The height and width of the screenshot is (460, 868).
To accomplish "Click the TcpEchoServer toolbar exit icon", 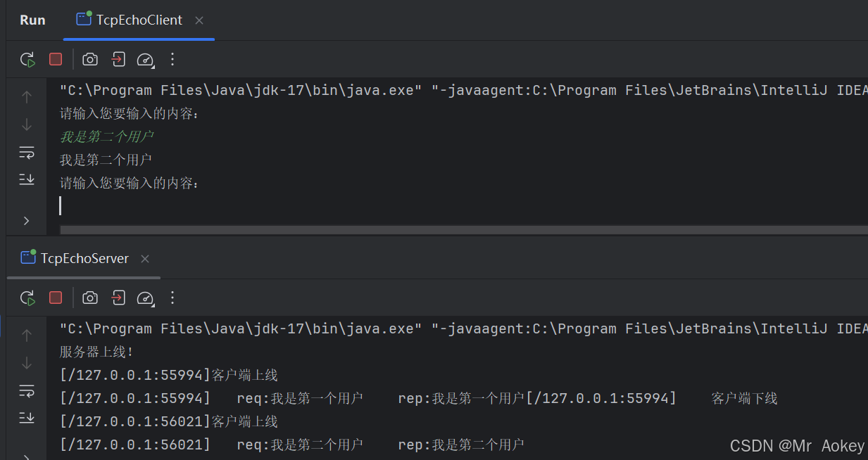I will [118, 298].
